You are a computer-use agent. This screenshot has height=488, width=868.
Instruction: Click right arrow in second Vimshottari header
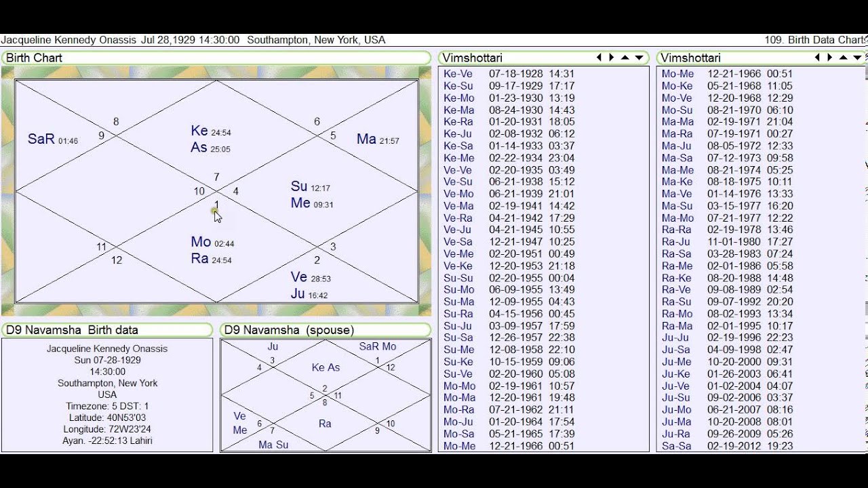(x=829, y=58)
